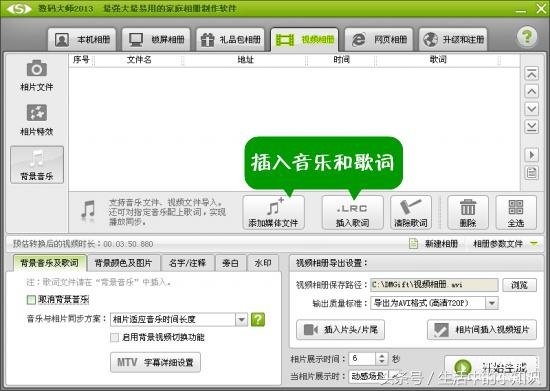The height and width of the screenshot is (391, 550).
Task: Expand the 音乐与相片同步方案 dropdown
Action: tap(241, 319)
